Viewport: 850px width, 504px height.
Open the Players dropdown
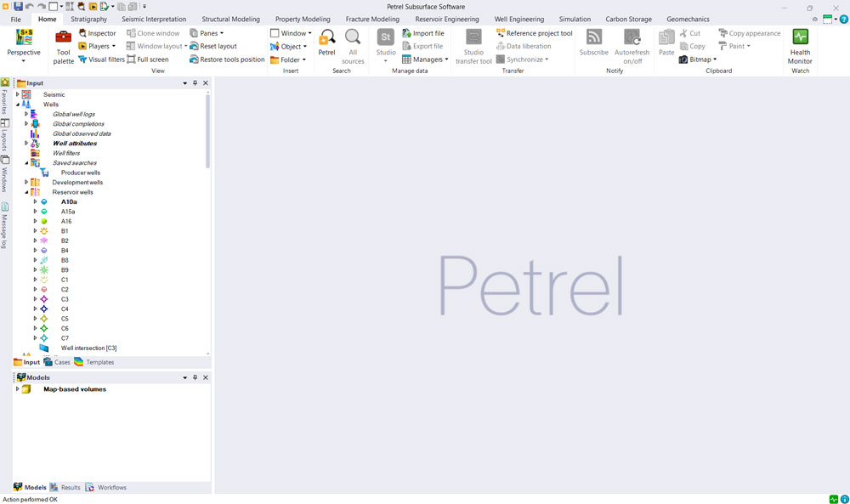tap(113, 46)
